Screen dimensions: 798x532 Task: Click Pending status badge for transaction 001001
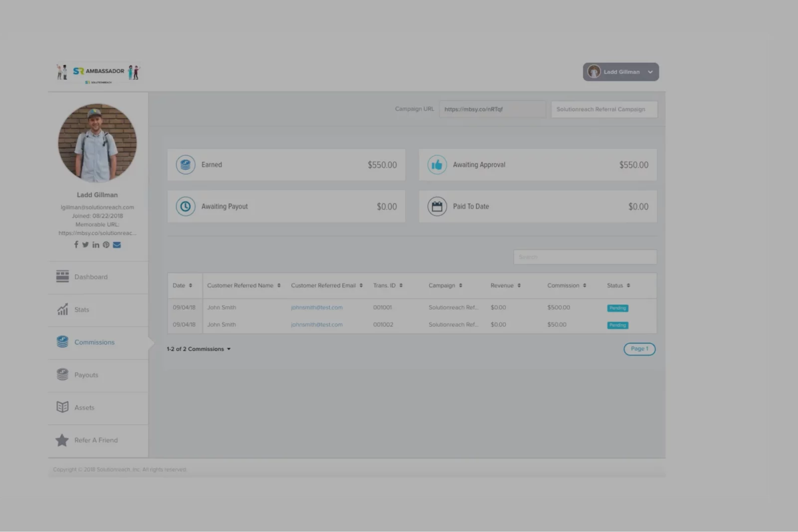point(617,308)
